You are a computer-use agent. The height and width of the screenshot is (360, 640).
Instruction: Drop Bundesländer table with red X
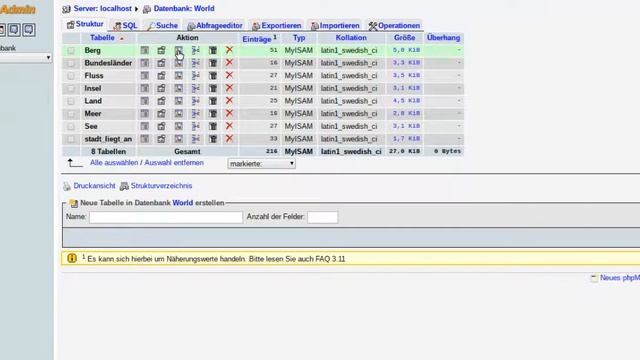(x=229, y=62)
